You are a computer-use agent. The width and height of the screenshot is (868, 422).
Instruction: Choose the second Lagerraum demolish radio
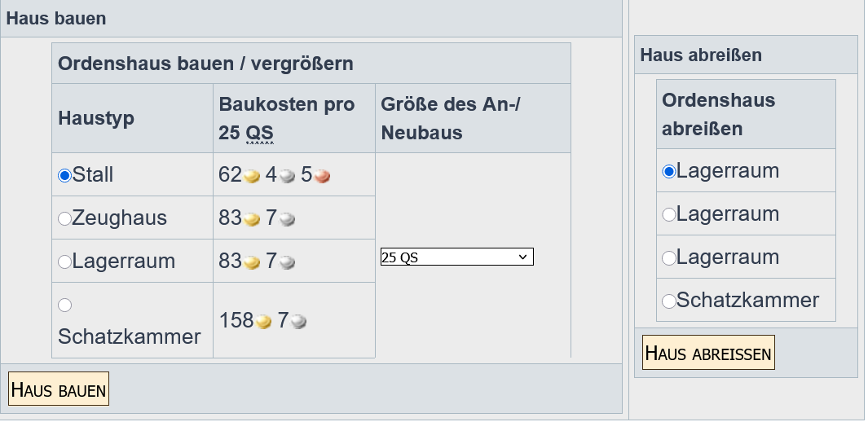pyautogui.click(x=669, y=214)
